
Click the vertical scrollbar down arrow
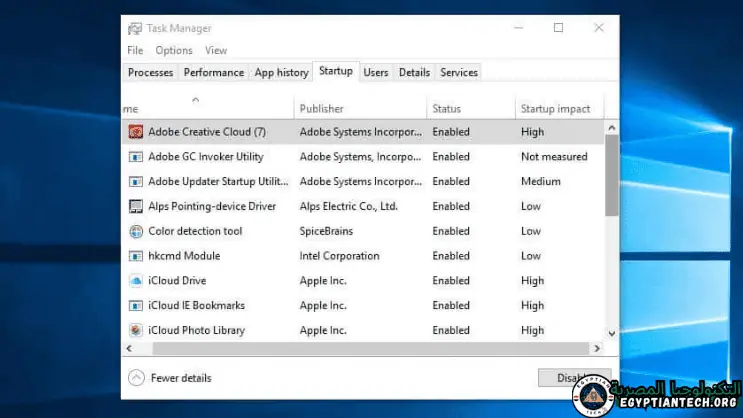tap(611, 335)
